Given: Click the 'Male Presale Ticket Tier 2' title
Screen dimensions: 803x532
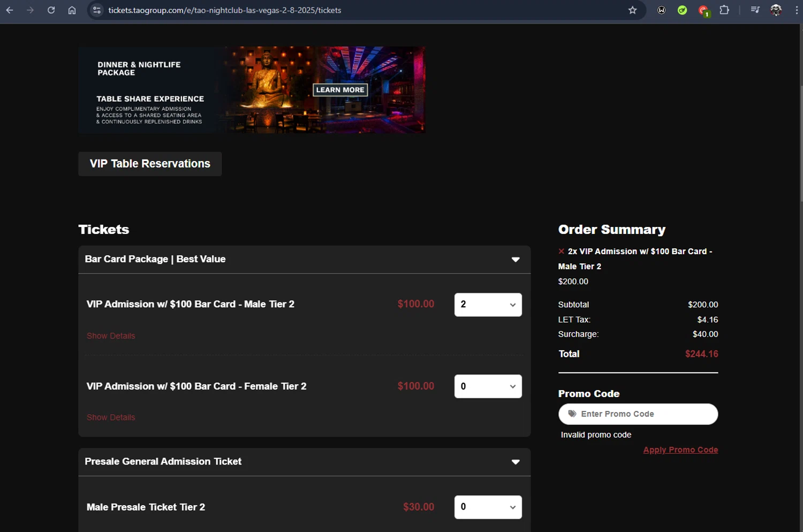Looking at the screenshot, I should [146, 507].
